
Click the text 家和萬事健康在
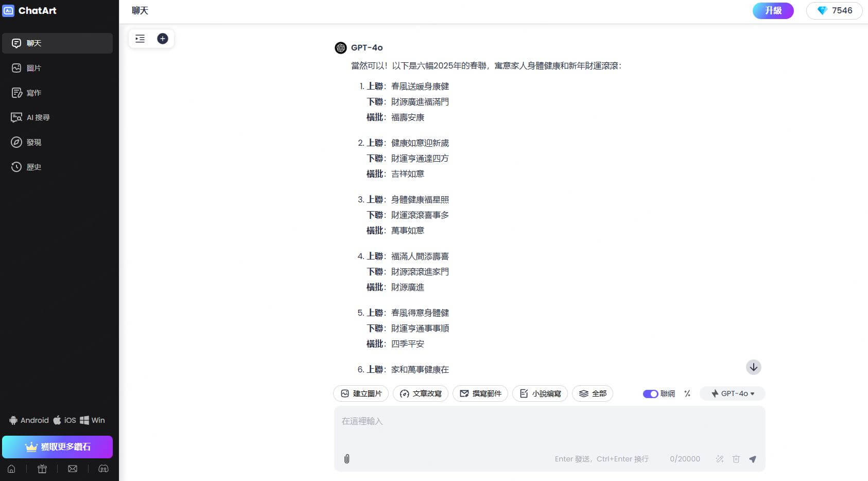coord(420,370)
